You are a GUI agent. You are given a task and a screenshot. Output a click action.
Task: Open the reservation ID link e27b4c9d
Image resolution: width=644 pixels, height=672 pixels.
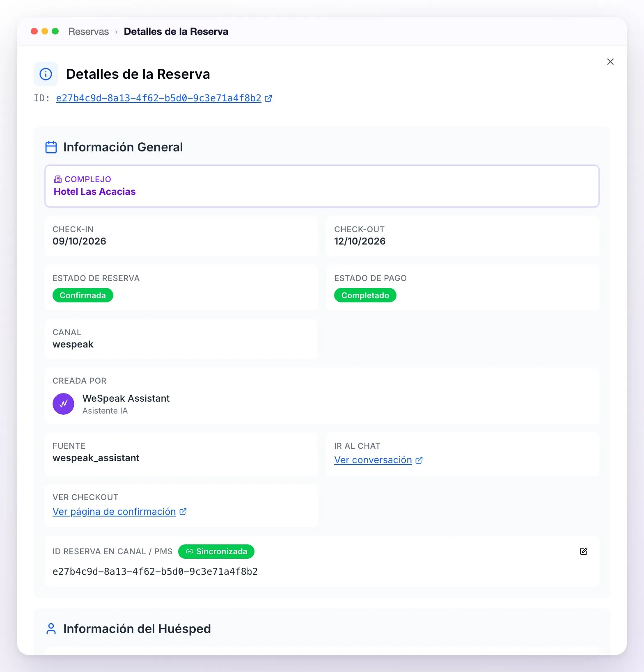pyautogui.click(x=158, y=98)
